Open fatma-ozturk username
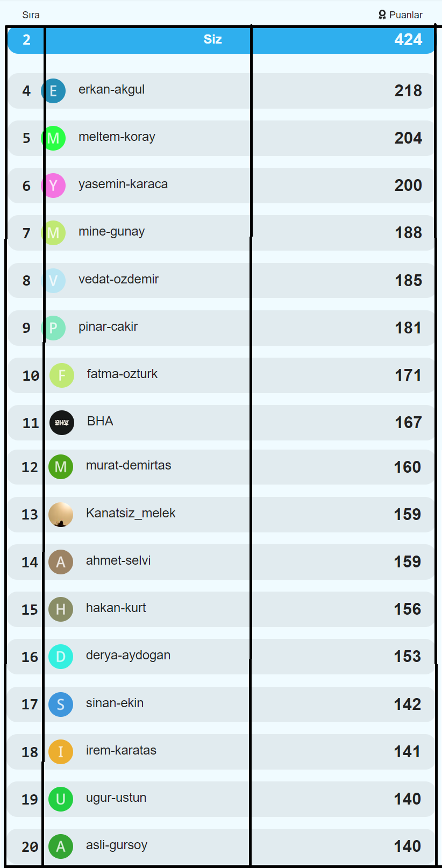The width and height of the screenshot is (442, 868). click(x=122, y=374)
